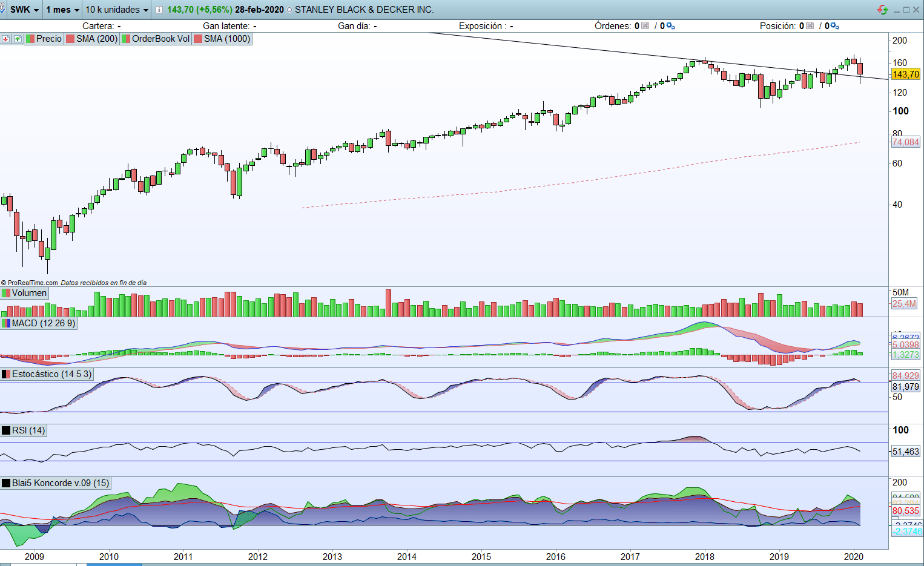The width and height of the screenshot is (924, 566).
Task: Expand the '10 k unidades' history dropdown
Action: (x=117, y=10)
